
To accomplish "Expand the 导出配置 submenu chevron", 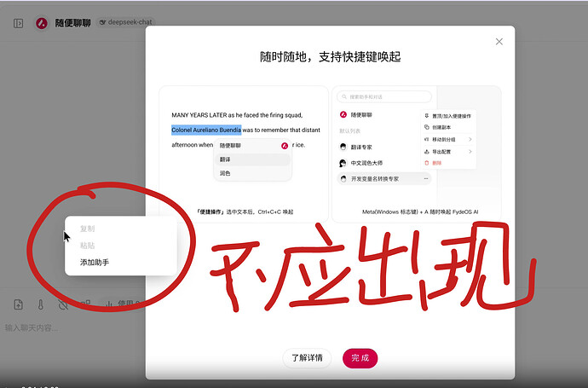I will (x=470, y=152).
